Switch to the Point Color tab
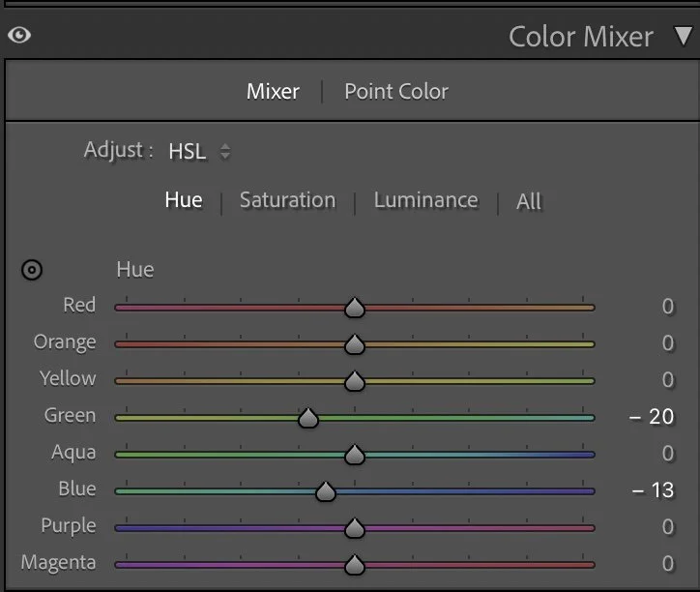This screenshot has width=700, height=592. tap(396, 92)
